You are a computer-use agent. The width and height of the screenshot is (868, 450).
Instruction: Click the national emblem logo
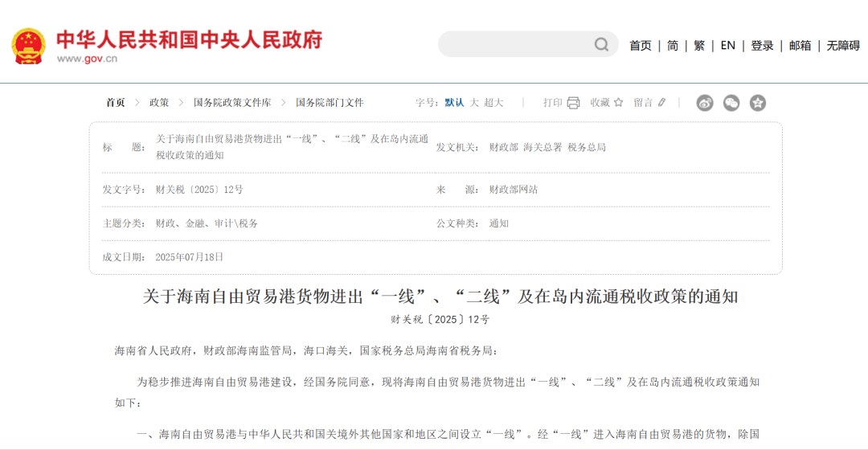pyautogui.click(x=28, y=46)
